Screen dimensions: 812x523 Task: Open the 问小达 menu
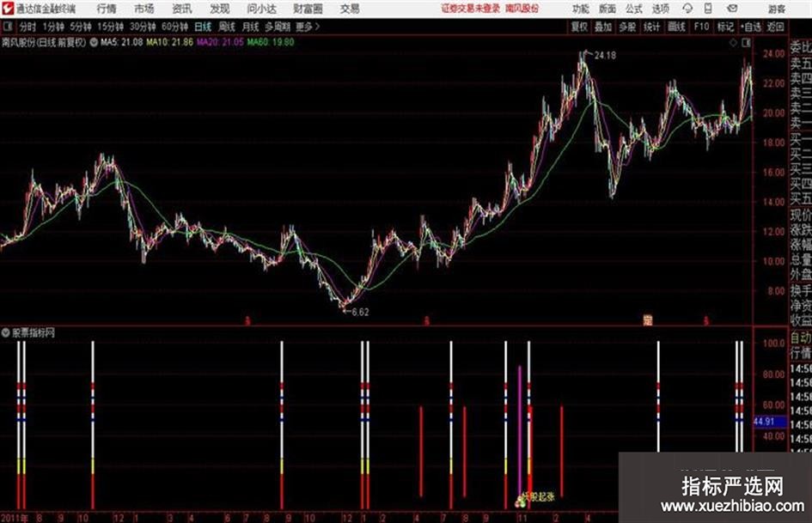[x=261, y=9]
